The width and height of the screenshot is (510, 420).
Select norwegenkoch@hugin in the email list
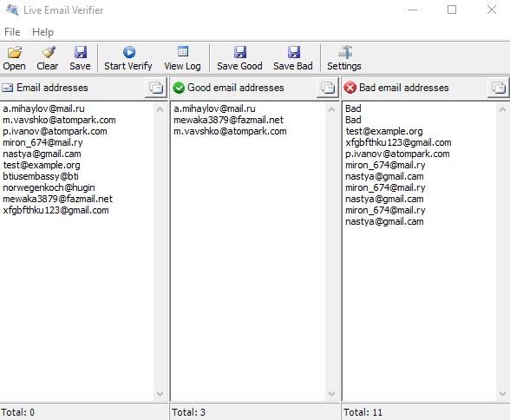(x=49, y=187)
